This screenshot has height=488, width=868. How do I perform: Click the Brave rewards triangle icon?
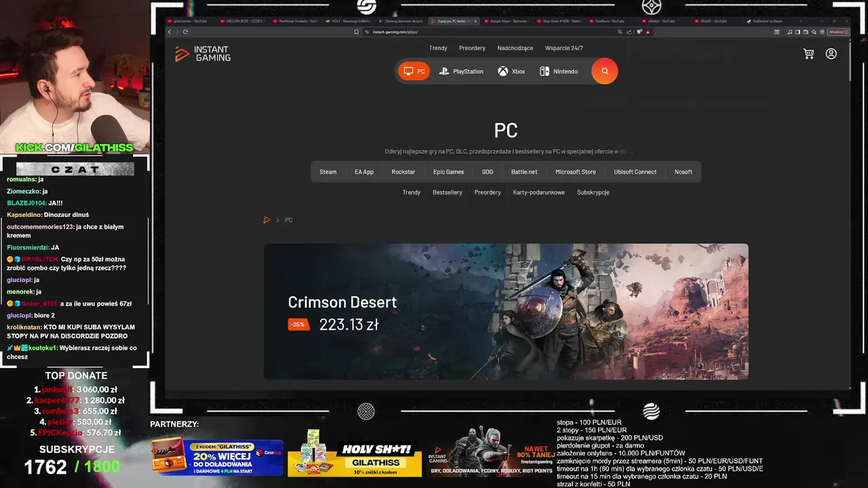(x=648, y=32)
